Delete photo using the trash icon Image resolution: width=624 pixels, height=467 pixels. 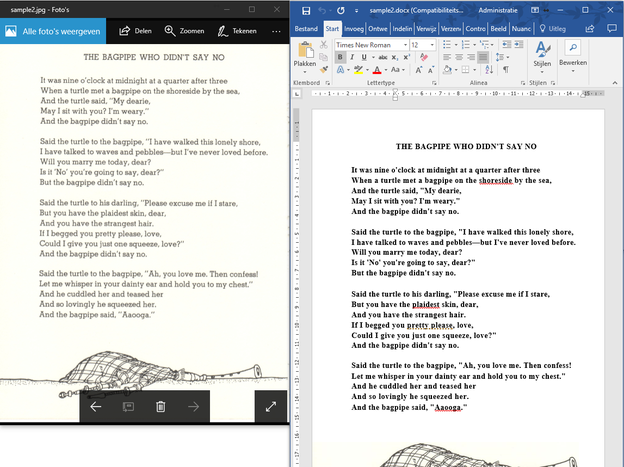[x=161, y=406]
